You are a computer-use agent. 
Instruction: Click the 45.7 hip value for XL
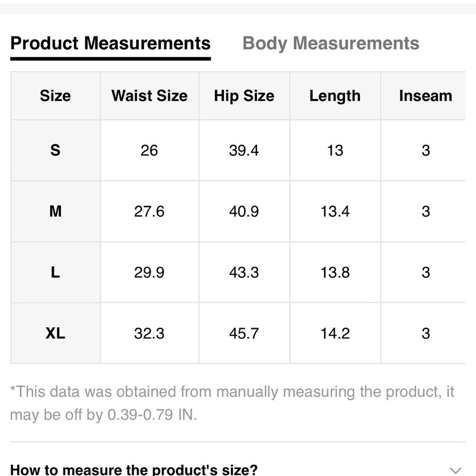(244, 333)
